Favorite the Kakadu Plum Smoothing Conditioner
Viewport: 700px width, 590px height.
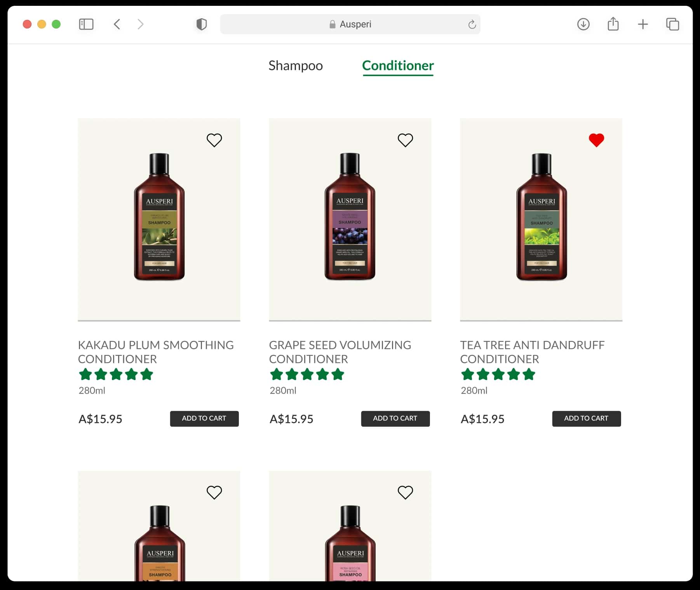point(214,140)
